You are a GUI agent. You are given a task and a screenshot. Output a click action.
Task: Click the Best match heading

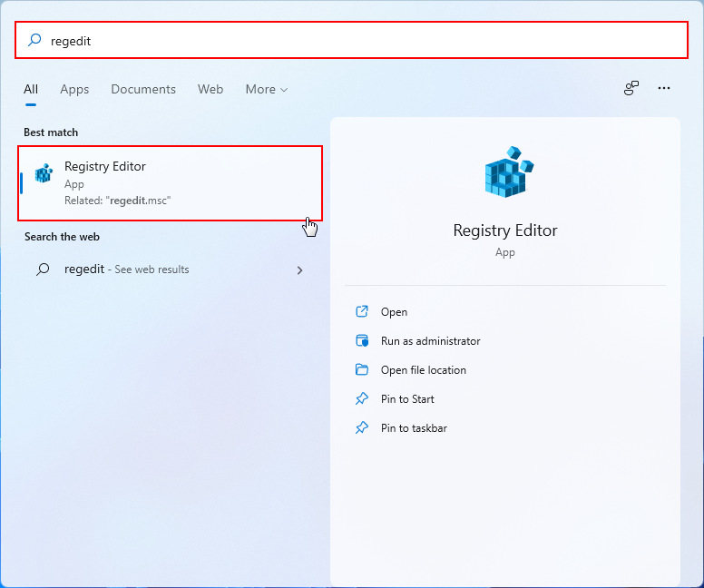click(51, 132)
